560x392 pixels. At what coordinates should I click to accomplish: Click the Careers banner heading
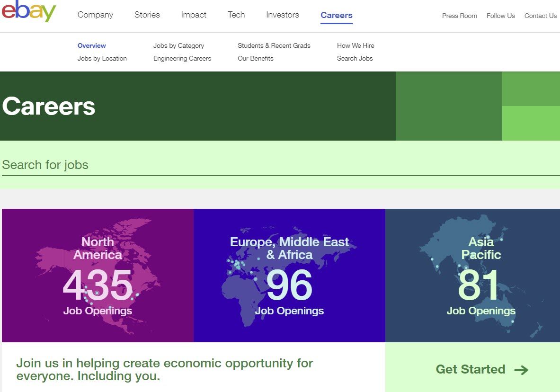pyautogui.click(x=49, y=106)
